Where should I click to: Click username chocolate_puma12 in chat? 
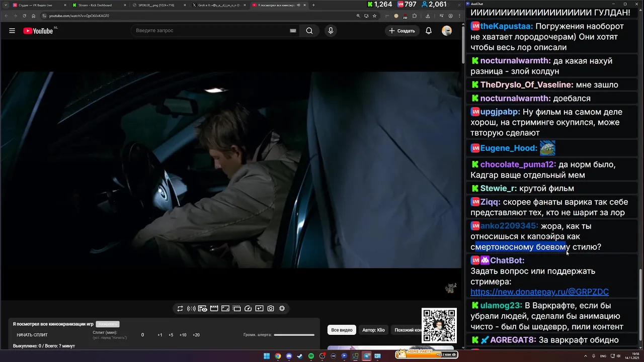[x=518, y=165]
